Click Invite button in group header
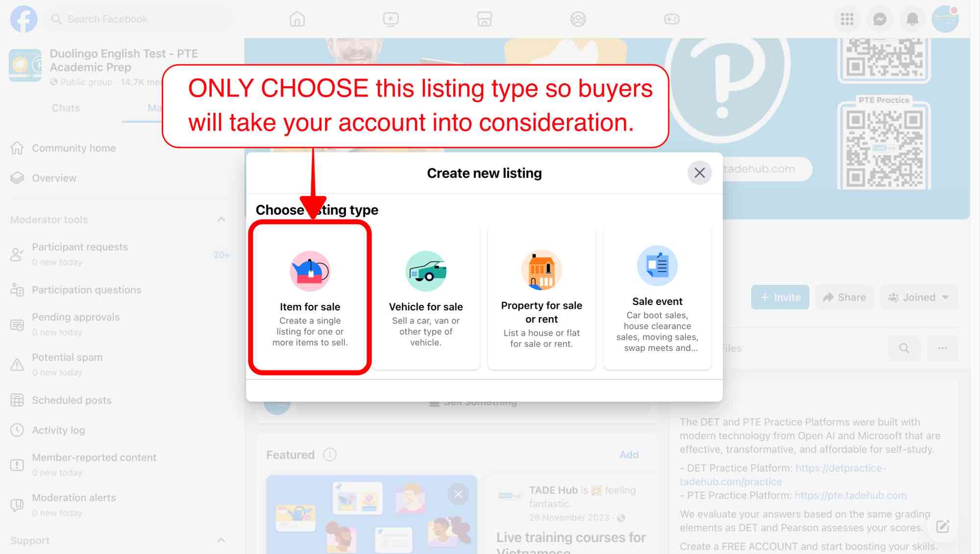The image size is (980, 554). (780, 297)
